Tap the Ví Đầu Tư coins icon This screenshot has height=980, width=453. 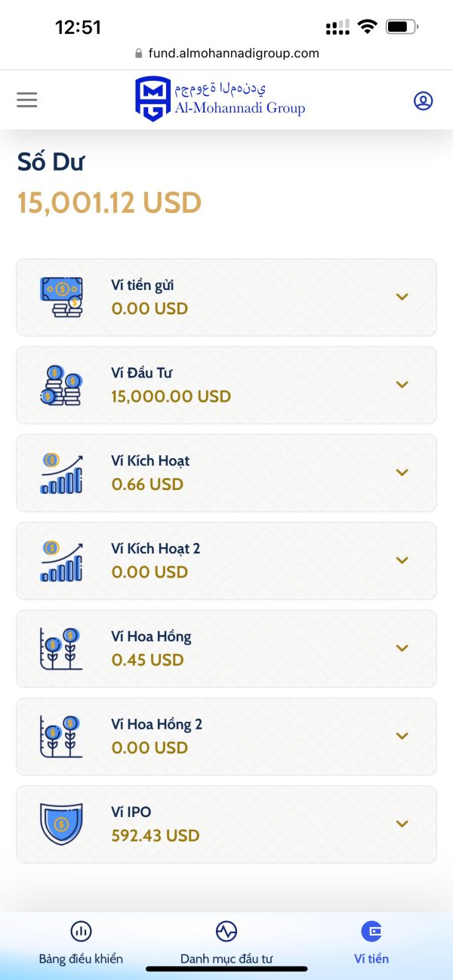(61, 385)
